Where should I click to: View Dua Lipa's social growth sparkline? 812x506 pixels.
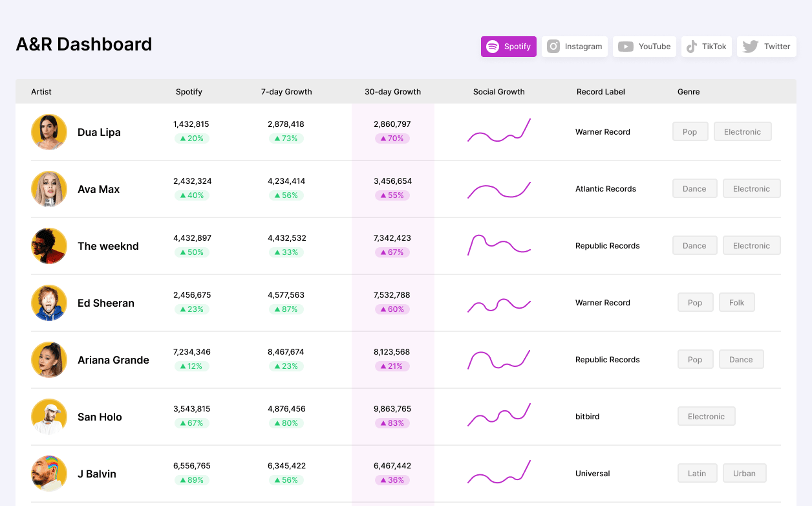[499, 131]
